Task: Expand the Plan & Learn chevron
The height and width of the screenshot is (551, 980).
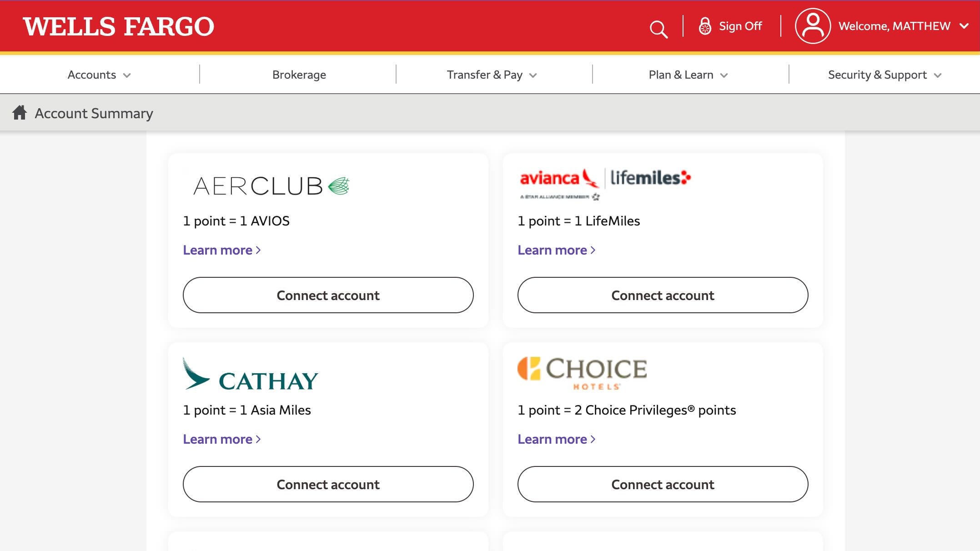Action: [724, 75]
